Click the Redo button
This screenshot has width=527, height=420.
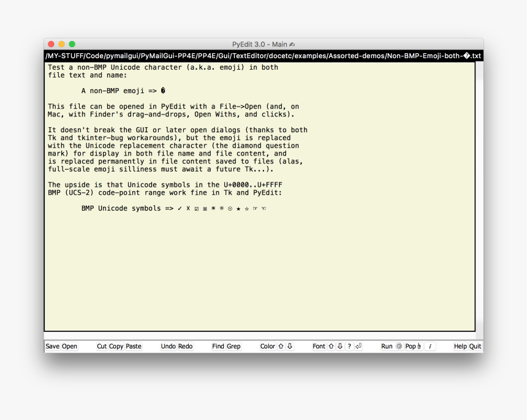(x=186, y=346)
